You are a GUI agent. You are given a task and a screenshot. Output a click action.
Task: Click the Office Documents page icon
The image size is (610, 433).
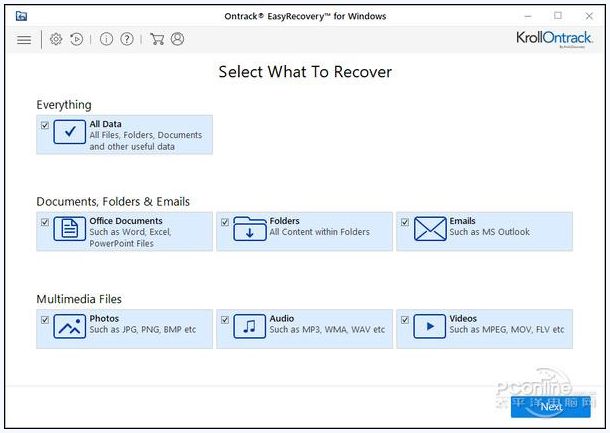tap(70, 229)
